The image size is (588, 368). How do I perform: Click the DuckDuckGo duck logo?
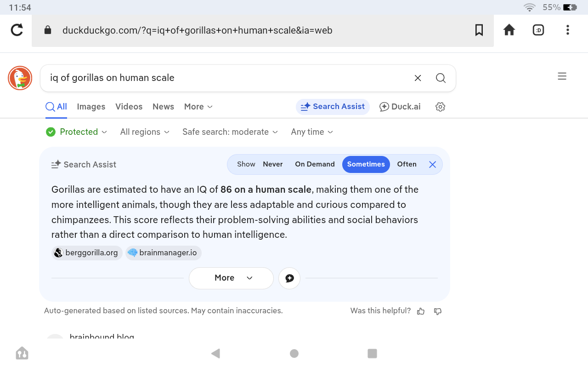pyautogui.click(x=20, y=78)
